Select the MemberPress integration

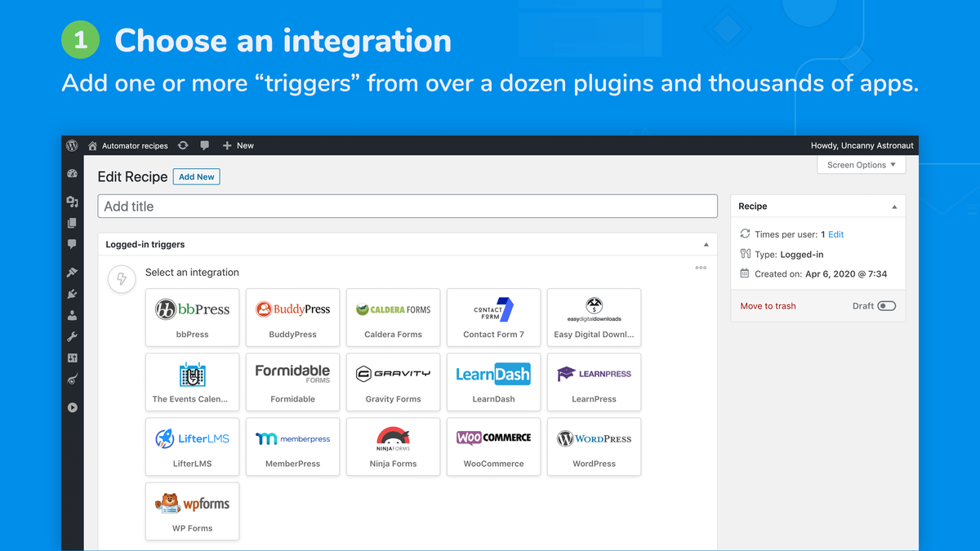[x=292, y=447]
